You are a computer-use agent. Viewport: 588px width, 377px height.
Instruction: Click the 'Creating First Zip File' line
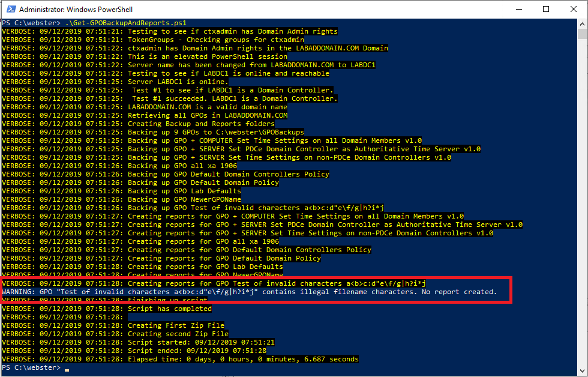[178, 325]
